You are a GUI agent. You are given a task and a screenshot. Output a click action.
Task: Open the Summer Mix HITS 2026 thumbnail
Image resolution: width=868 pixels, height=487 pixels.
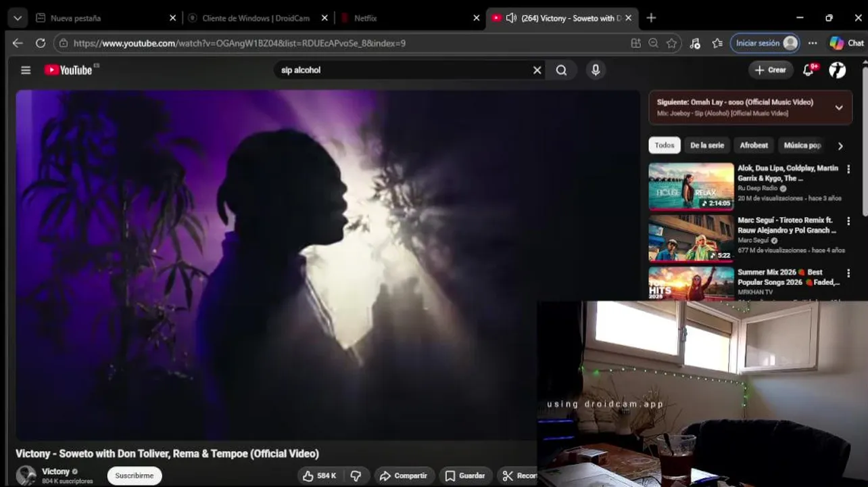pyautogui.click(x=691, y=284)
